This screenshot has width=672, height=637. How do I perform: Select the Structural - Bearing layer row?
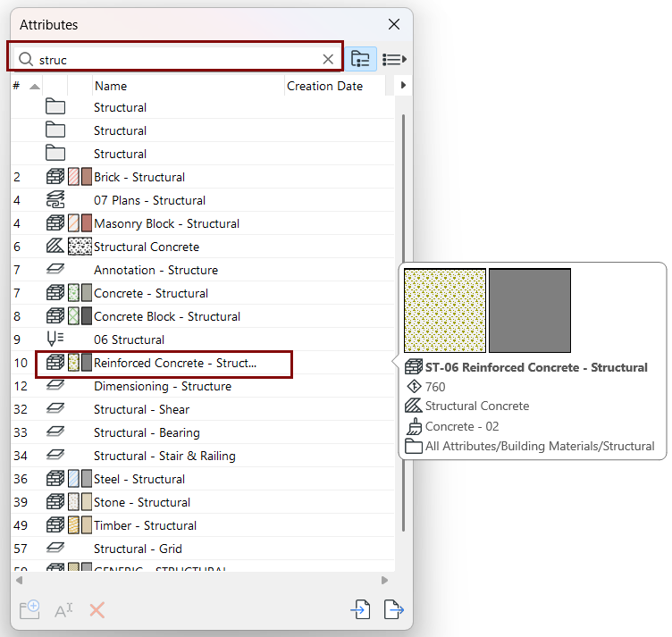[202, 432]
